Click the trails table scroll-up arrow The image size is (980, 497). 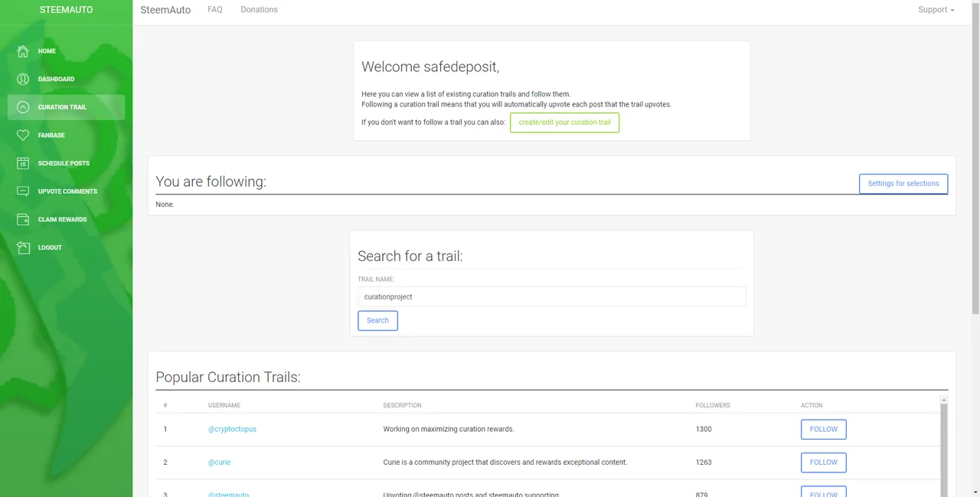(944, 400)
